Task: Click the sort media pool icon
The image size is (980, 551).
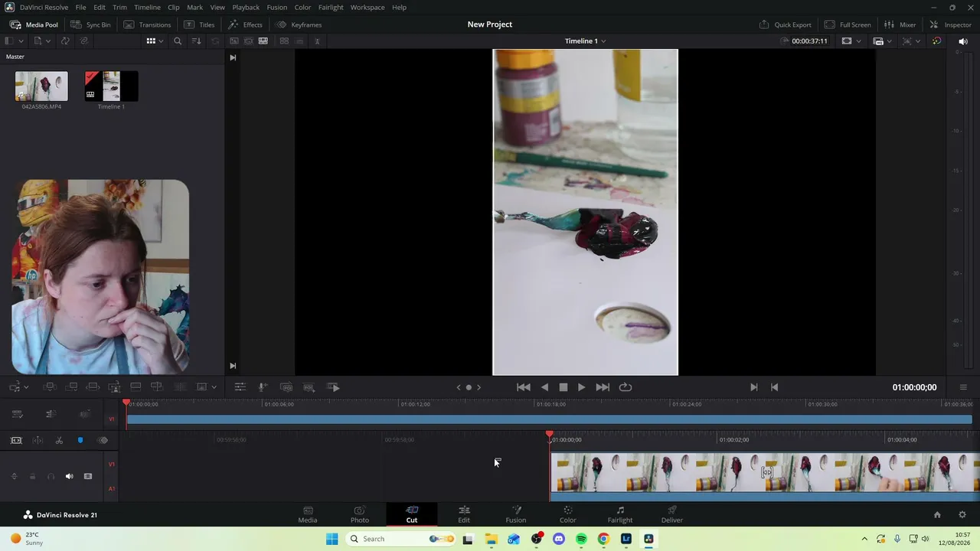Action: coord(197,41)
